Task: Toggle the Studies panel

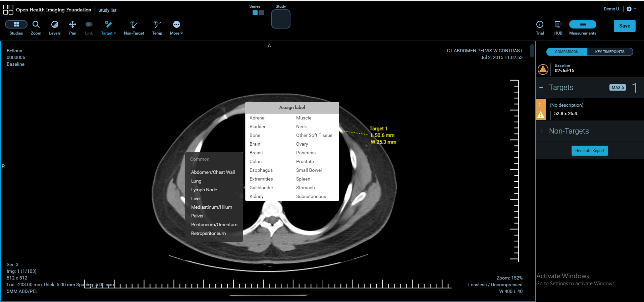Action: [x=16, y=24]
